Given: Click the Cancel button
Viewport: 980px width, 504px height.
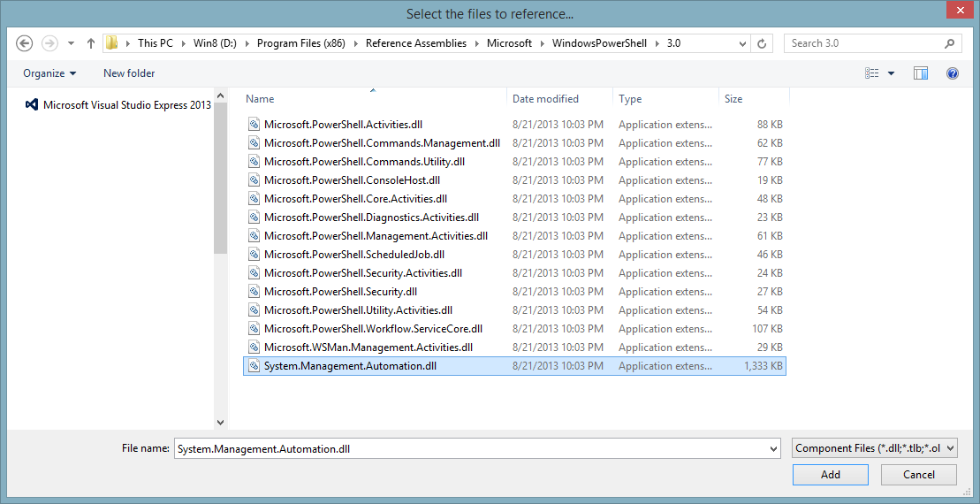Looking at the screenshot, I should pyautogui.click(x=919, y=475).
